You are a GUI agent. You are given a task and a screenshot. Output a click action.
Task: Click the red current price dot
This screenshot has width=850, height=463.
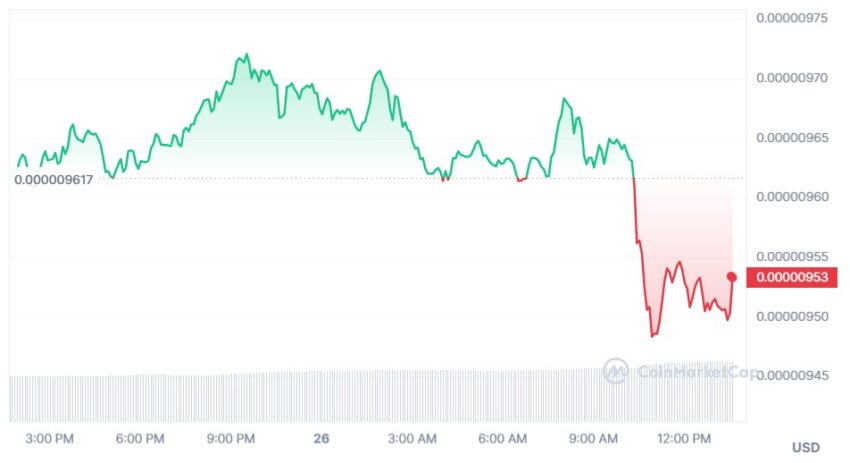(x=732, y=277)
